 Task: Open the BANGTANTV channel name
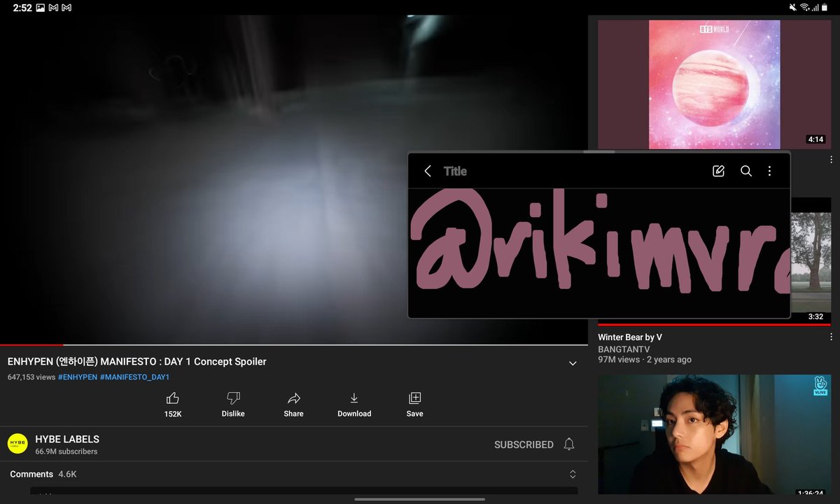(x=624, y=349)
